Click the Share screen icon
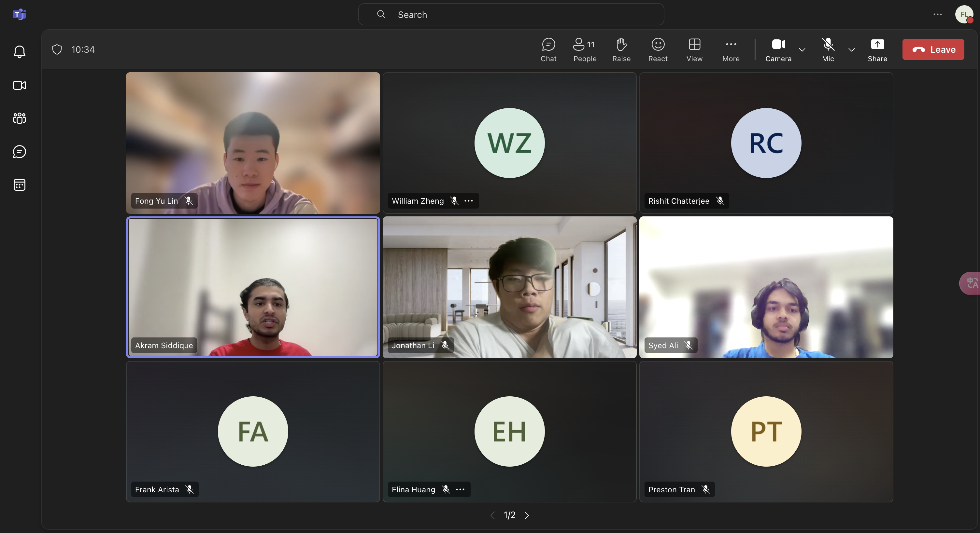This screenshot has width=980, height=533. tap(877, 49)
